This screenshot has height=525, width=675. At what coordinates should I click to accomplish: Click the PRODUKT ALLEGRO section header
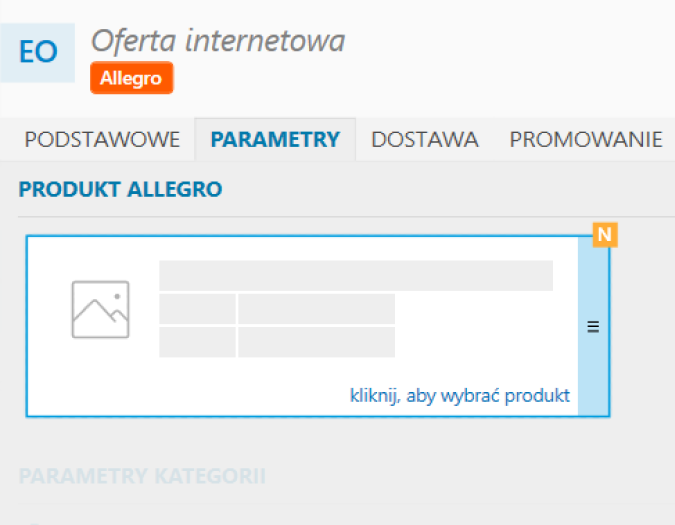click(x=121, y=189)
